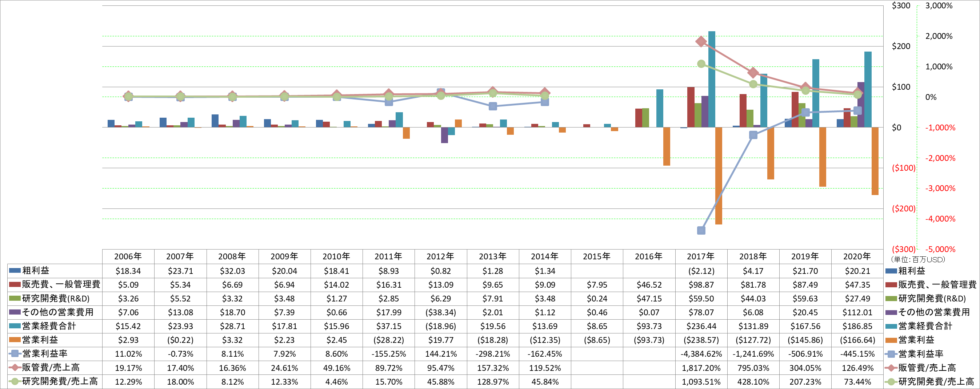980x389 pixels.
Task: Click the 研究開発費/売上高 circle legend marker in the right-side legend
Action: click(891, 381)
